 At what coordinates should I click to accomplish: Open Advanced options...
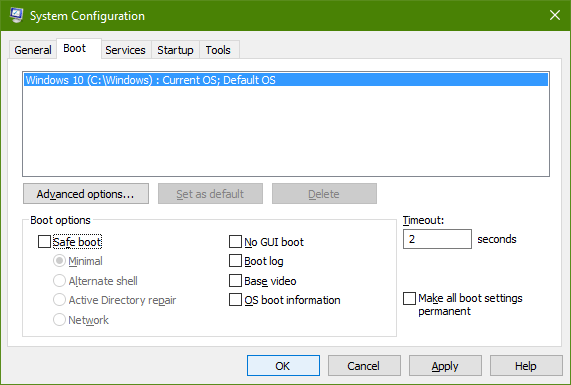click(86, 194)
